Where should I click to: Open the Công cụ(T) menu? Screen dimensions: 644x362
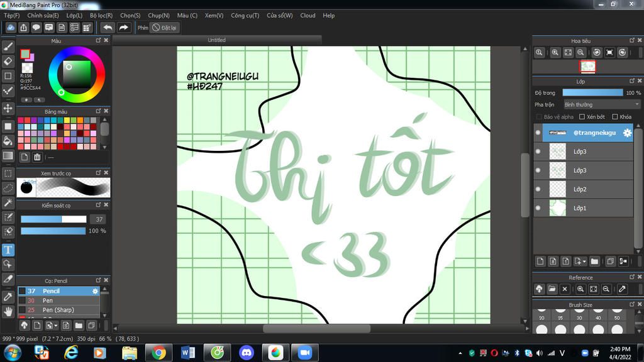click(x=245, y=15)
